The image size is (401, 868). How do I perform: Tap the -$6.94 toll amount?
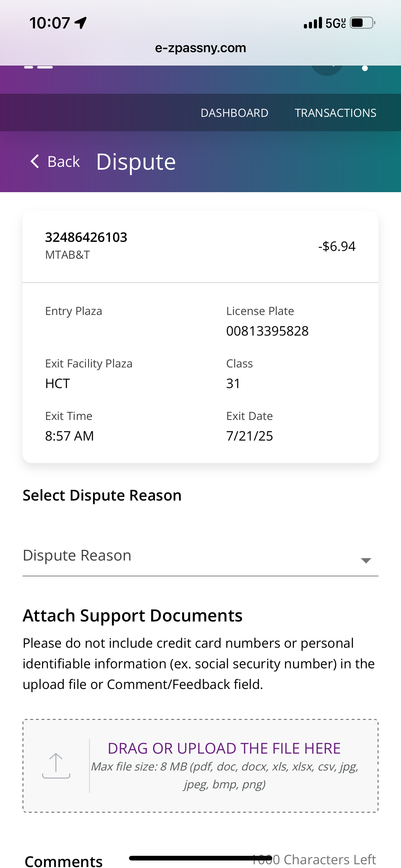(x=337, y=246)
